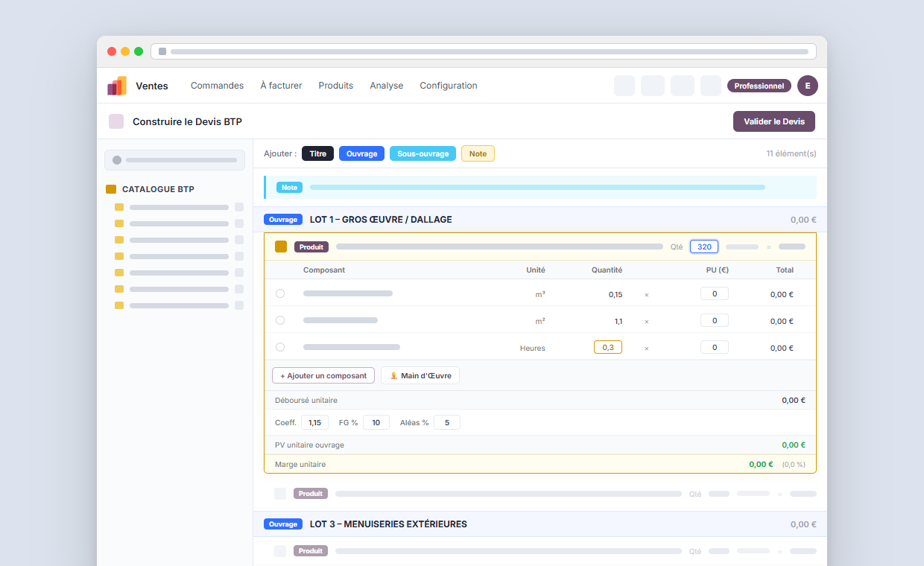924x566 pixels.
Task: Click PU field in the Heures row
Action: (x=715, y=347)
